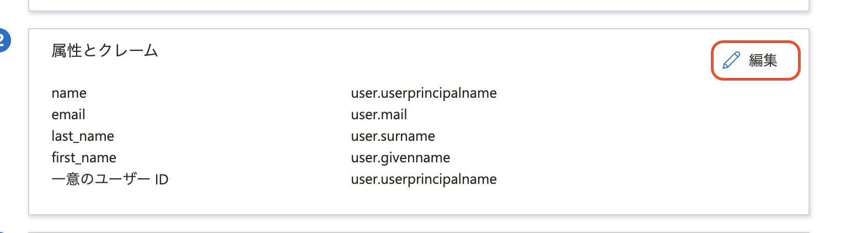Click the pencil icon in the edit button
Viewport: 868px width, 233px height.
click(x=731, y=60)
